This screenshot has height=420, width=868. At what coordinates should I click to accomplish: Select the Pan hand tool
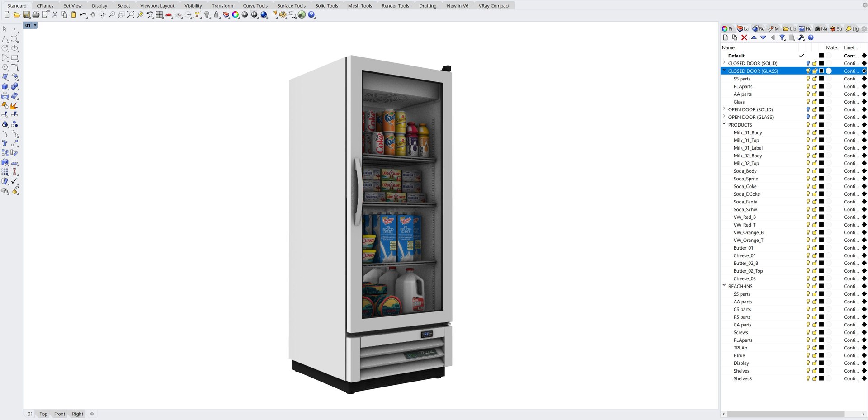coord(93,15)
